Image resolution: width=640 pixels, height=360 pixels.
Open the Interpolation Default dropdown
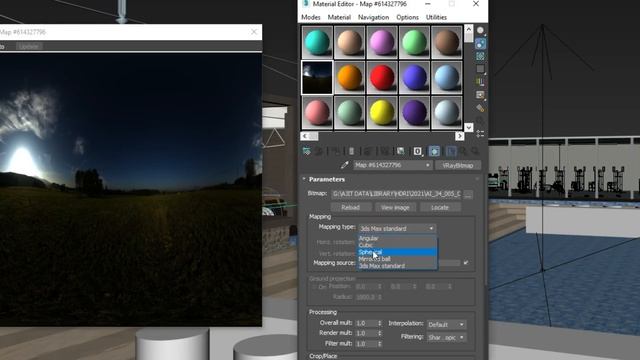(447, 324)
